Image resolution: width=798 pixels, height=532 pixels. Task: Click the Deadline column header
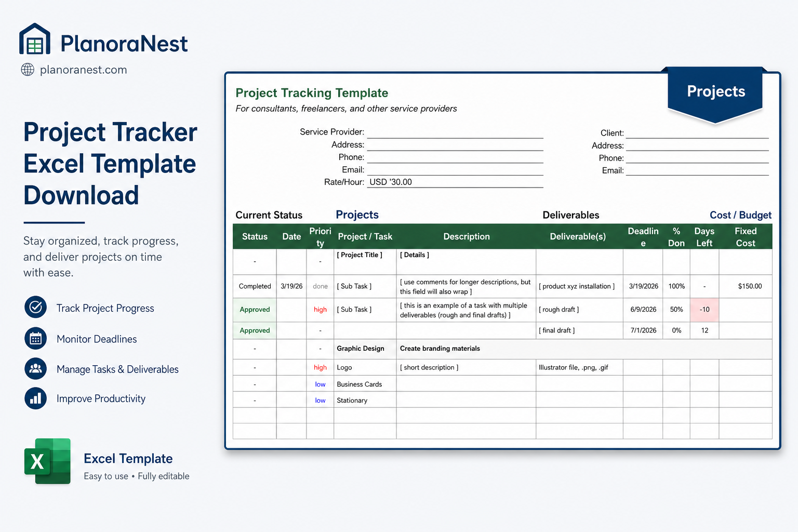pyautogui.click(x=643, y=237)
